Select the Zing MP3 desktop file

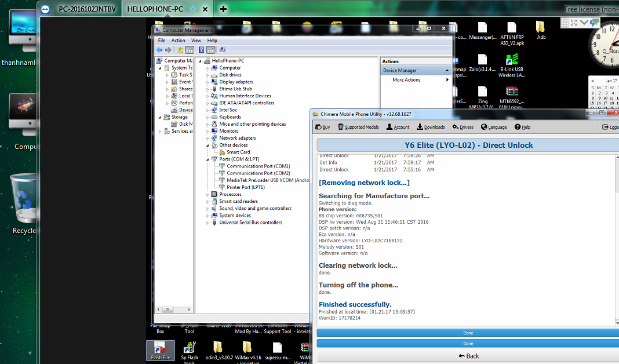482,97
